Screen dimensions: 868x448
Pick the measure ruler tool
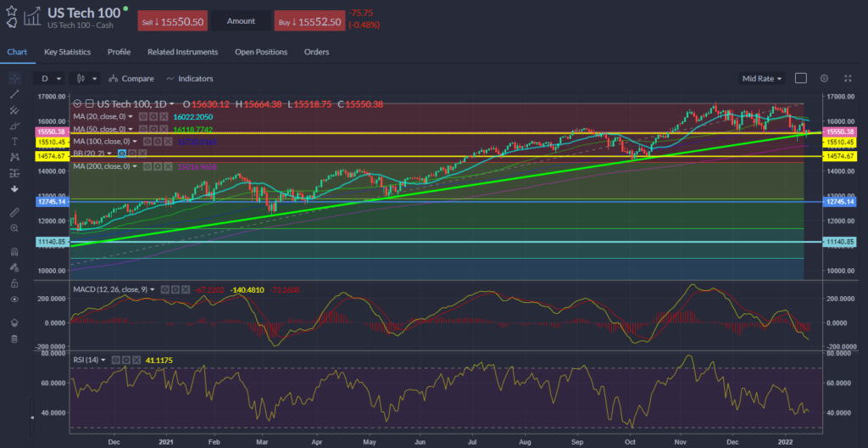point(14,212)
